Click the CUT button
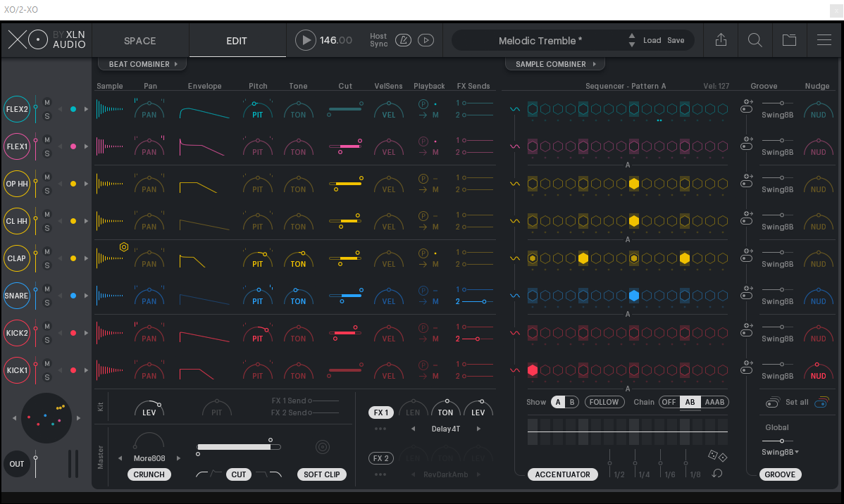 coord(238,474)
